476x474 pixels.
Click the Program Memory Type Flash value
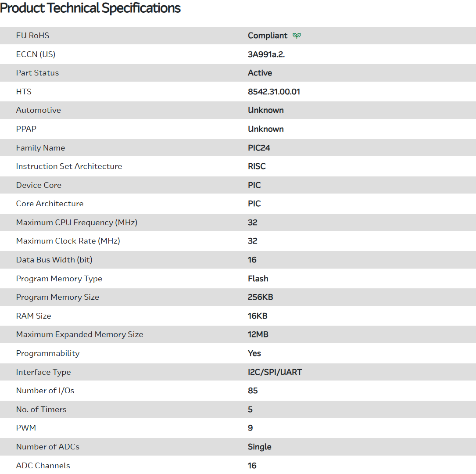(258, 279)
